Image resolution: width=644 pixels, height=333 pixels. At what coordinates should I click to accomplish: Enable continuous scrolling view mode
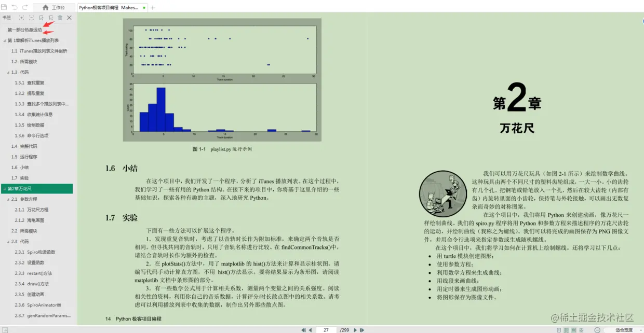[573, 330]
